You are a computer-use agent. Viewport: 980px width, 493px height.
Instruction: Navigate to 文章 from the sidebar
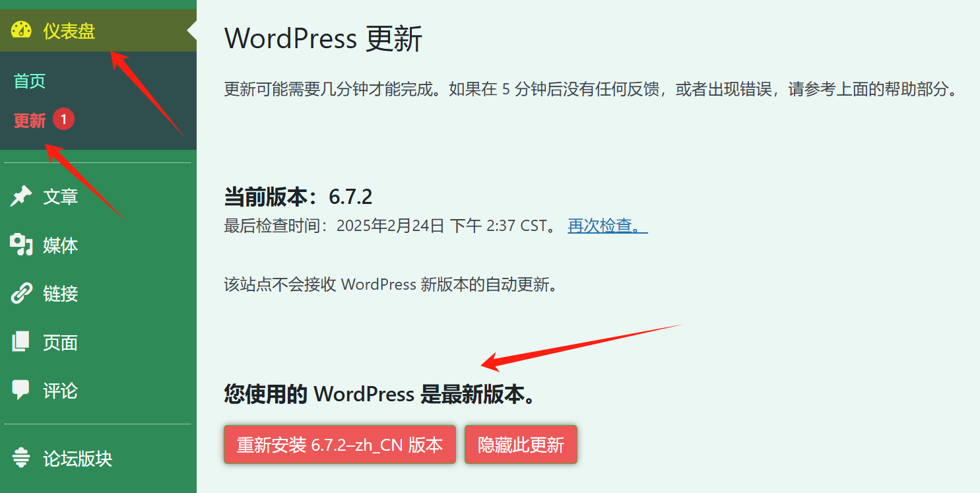point(61,195)
